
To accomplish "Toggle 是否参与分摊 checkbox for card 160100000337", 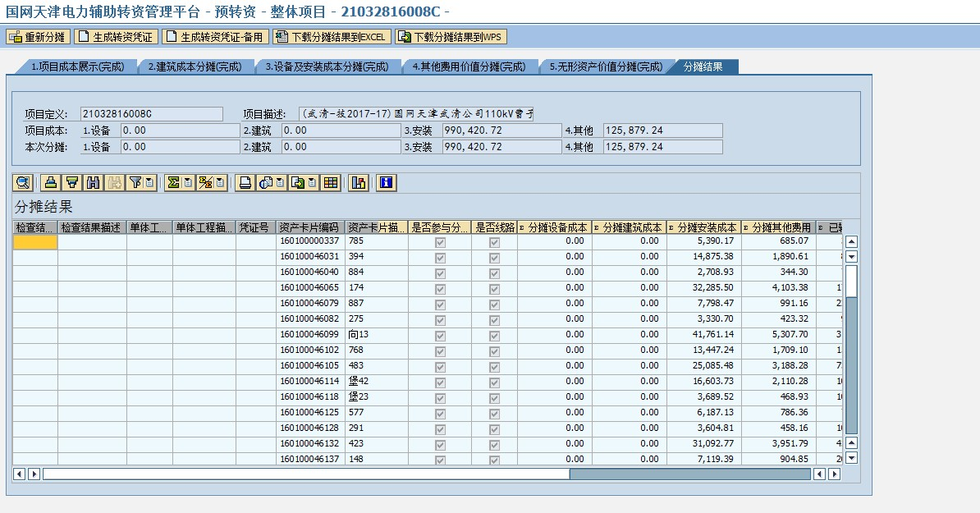I will tap(440, 242).
